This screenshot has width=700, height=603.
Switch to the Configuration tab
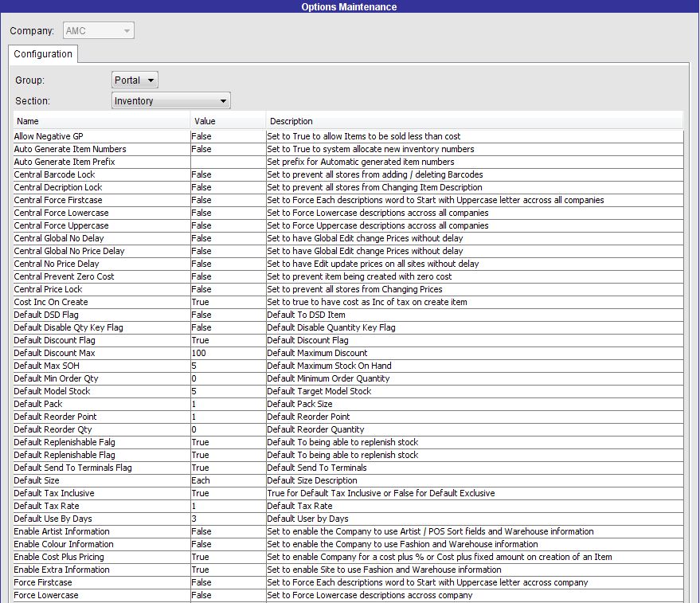(x=43, y=54)
